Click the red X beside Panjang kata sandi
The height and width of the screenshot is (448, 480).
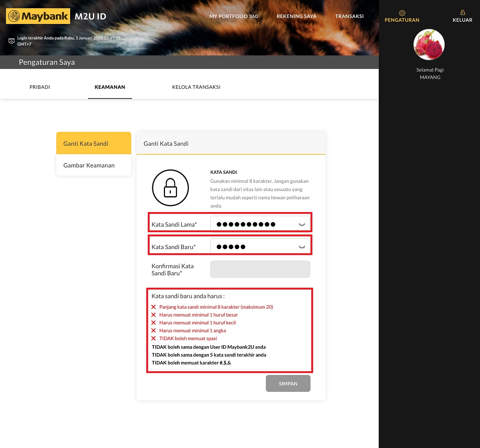[153, 307]
